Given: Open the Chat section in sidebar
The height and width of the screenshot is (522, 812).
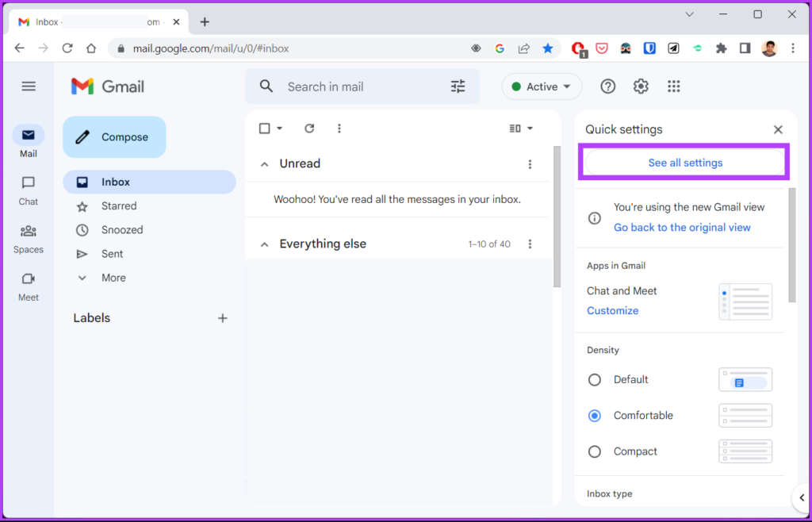Looking at the screenshot, I should [x=29, y=190].
